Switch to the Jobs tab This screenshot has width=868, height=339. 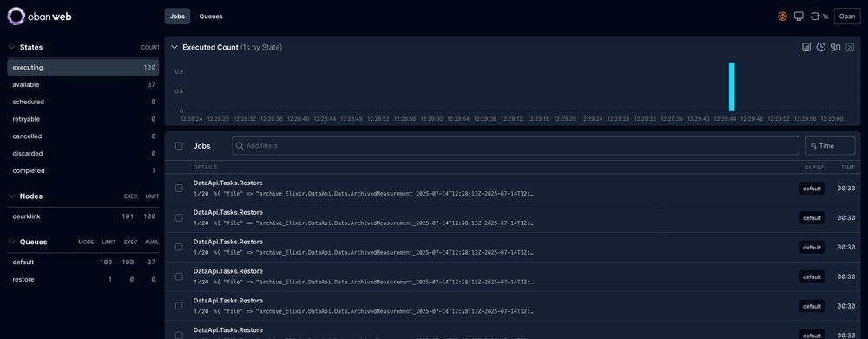177,17
